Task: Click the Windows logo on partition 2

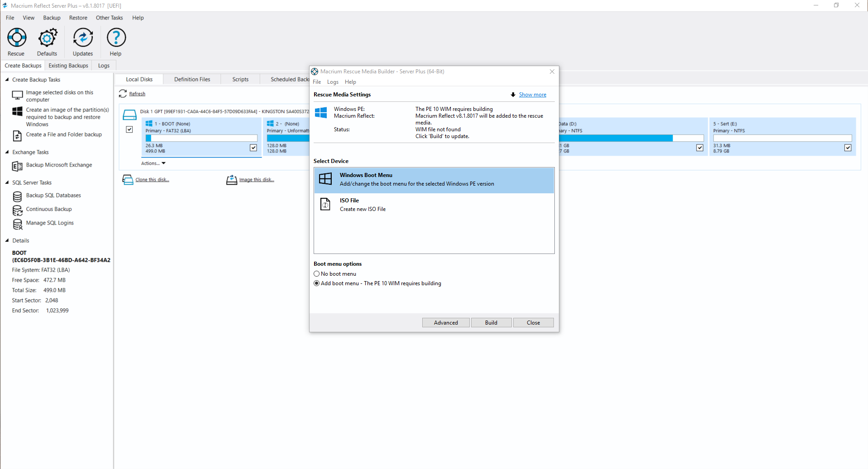Action: pos(270,124)
